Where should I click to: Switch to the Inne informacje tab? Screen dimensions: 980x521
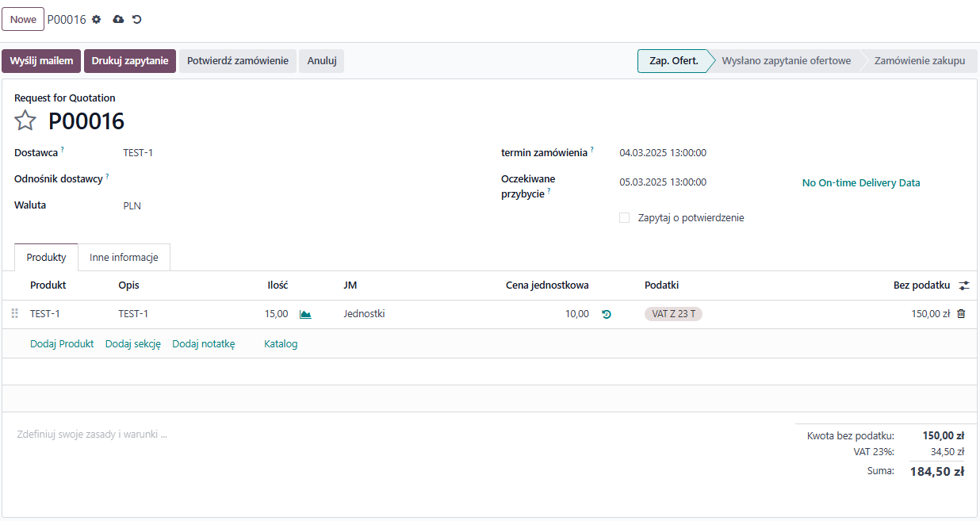click(x=124, y=258)
